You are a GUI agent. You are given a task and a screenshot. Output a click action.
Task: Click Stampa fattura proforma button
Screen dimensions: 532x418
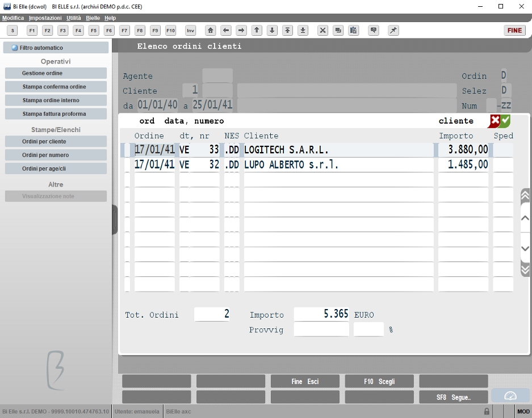tap(56, 114)
